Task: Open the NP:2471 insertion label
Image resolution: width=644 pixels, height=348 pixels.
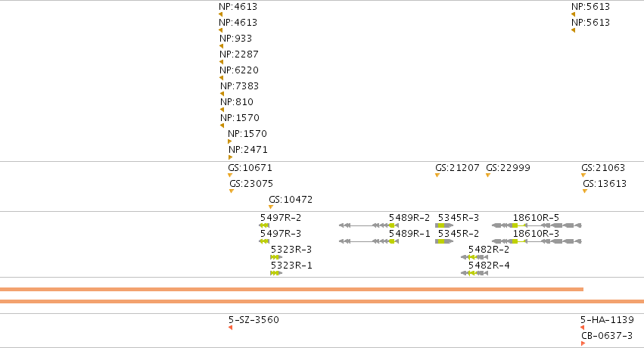Action: click(x=248, y=150)
